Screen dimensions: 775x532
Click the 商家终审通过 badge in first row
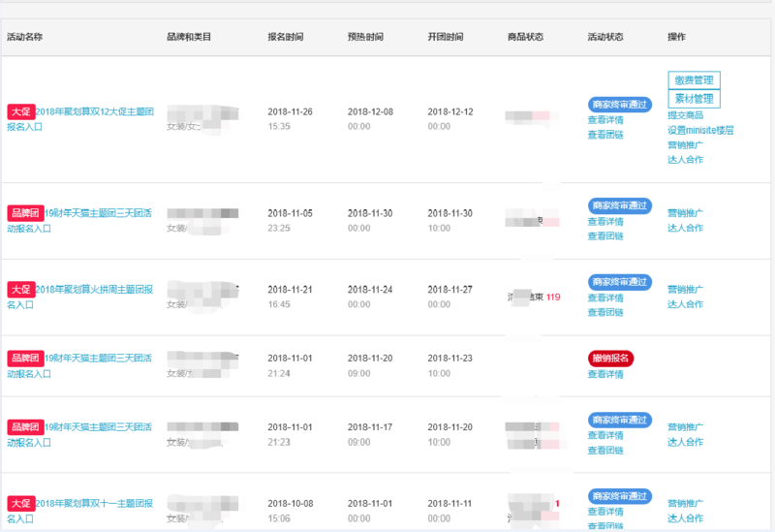[620, 105]
